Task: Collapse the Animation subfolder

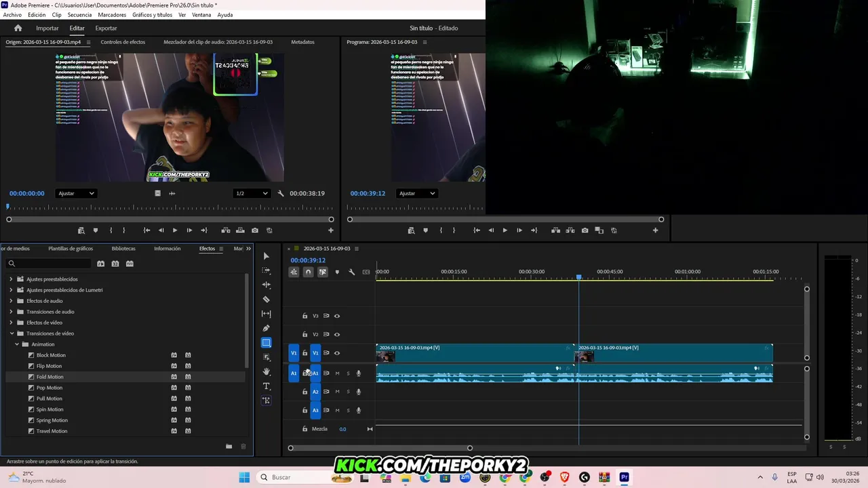Action: [16, 344]
